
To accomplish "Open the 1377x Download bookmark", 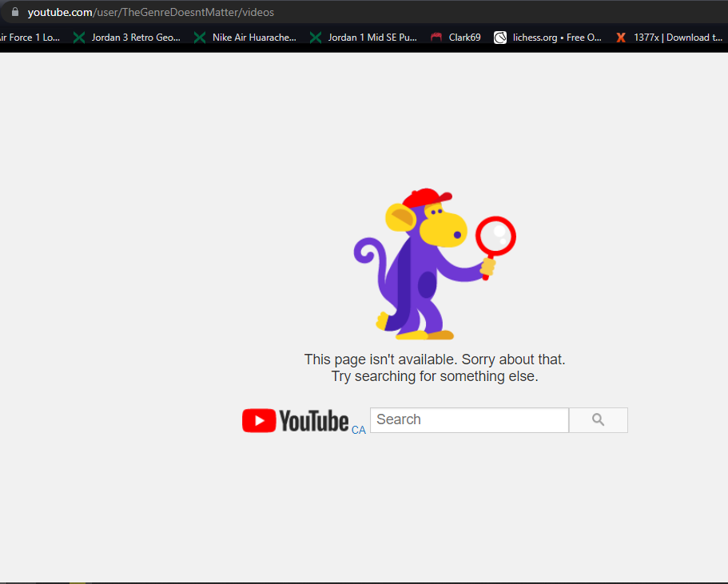I will (678, 38).
